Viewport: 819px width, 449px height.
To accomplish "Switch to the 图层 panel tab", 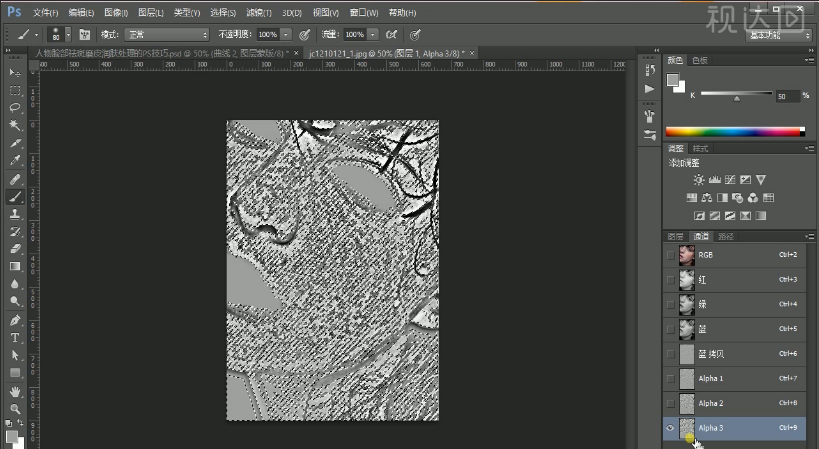I will click(x=675, y=237).
